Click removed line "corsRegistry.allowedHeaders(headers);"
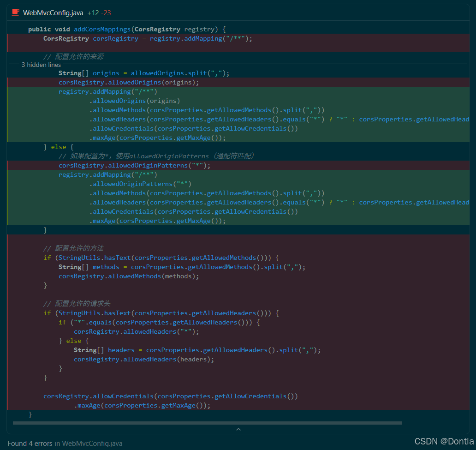Viewport: 476px width, 450px height. (x=144, y=359)
